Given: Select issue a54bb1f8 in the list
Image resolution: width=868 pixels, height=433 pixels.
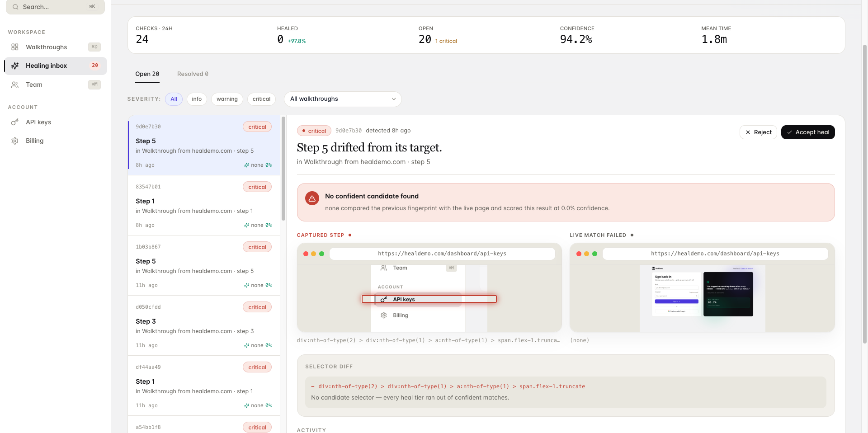Looking at the screenshot, I should 204,425.
